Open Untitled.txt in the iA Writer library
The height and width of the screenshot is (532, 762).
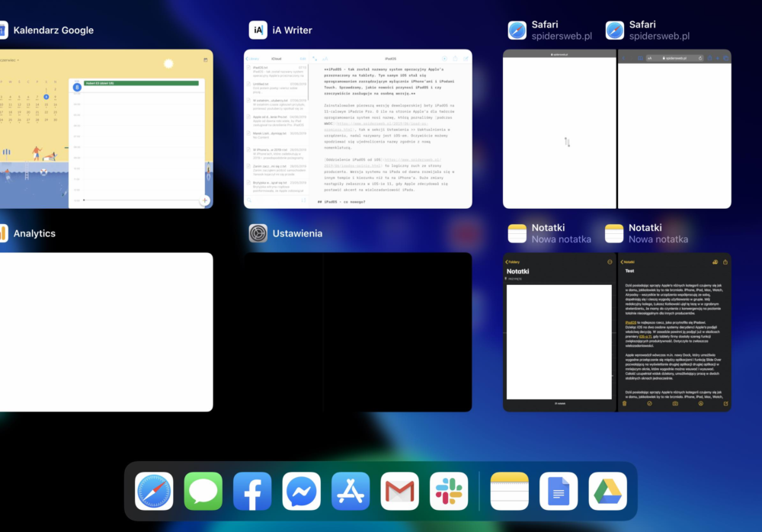click(x=276, y=88)
